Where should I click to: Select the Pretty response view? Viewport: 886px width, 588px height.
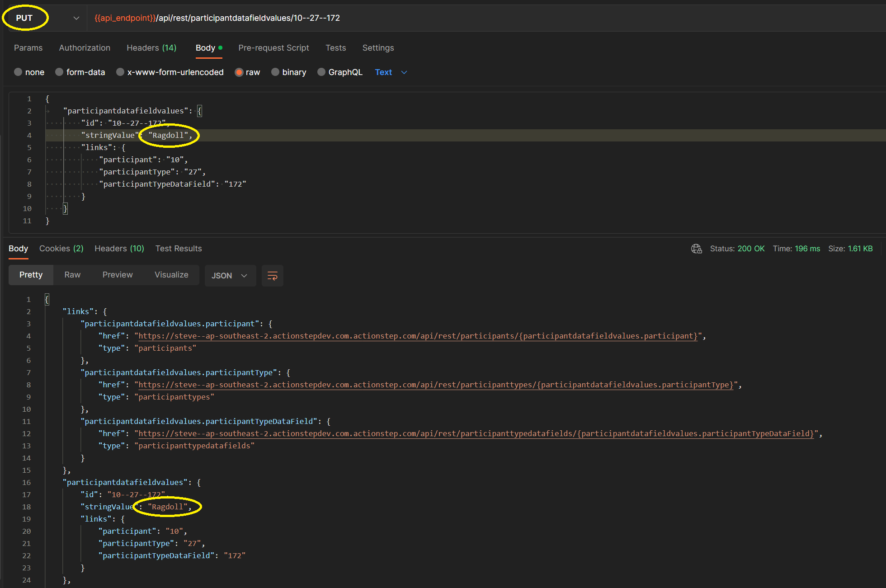(31, 275)
